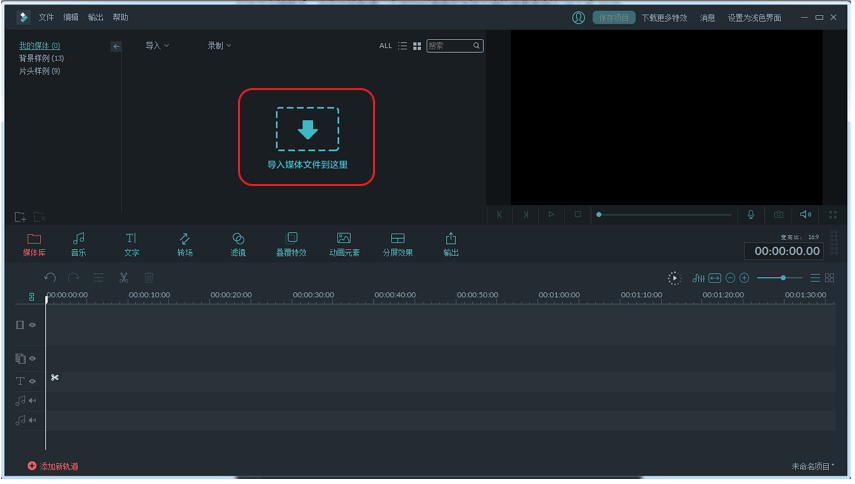Toggle overlay track visibility eye
The image size is (855, 484).
(x=33, y=359)
